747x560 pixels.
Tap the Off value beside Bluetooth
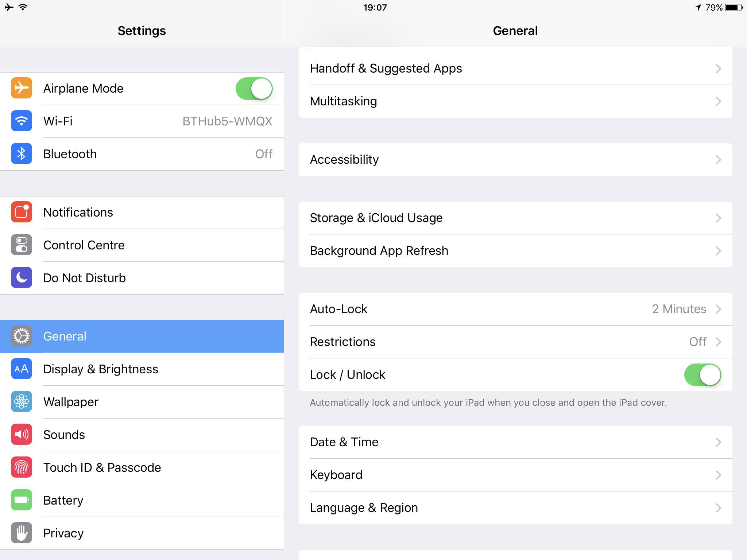[264, 154]
